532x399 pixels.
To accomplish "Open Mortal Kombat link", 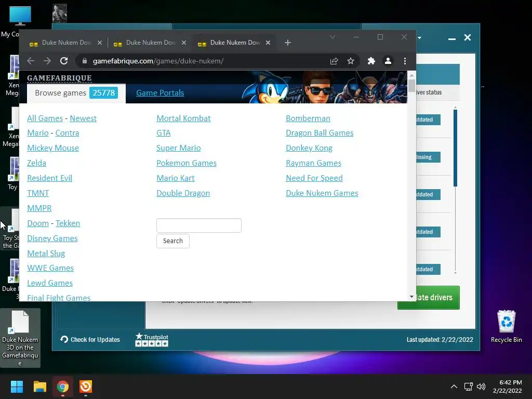I will click(183, 118).
